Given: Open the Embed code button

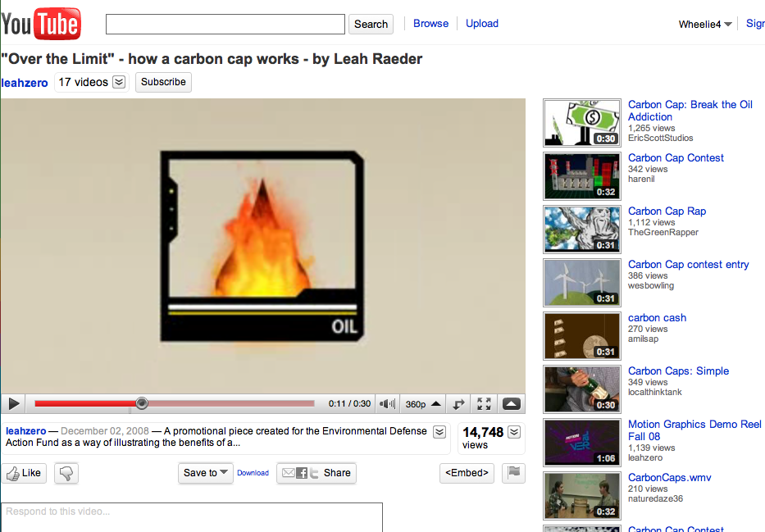Looking at the screenshot, I should pyautogui.click(x=467, y=473).
